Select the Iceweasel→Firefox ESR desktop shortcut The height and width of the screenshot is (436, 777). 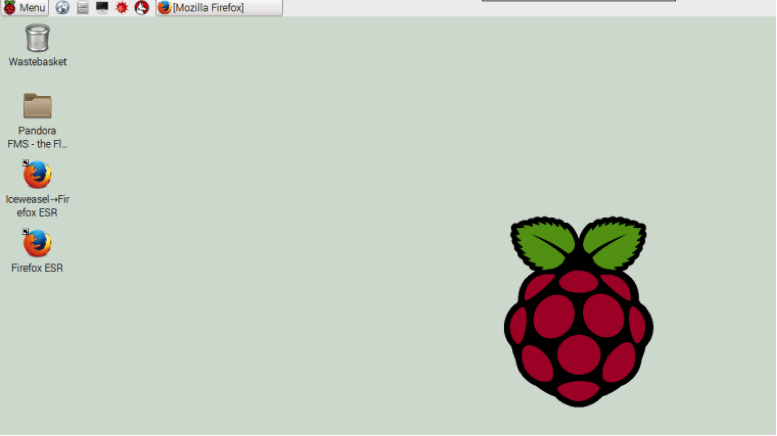37,174
